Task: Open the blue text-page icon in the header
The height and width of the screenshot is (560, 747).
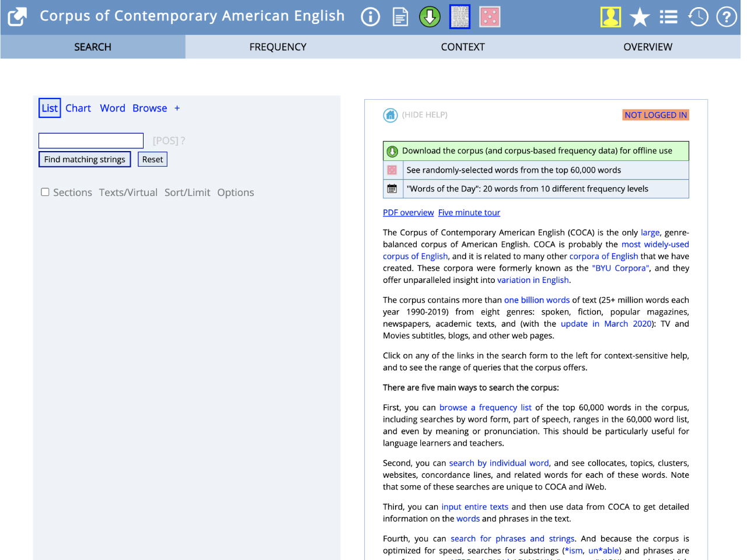Action: tap(460, 17)
